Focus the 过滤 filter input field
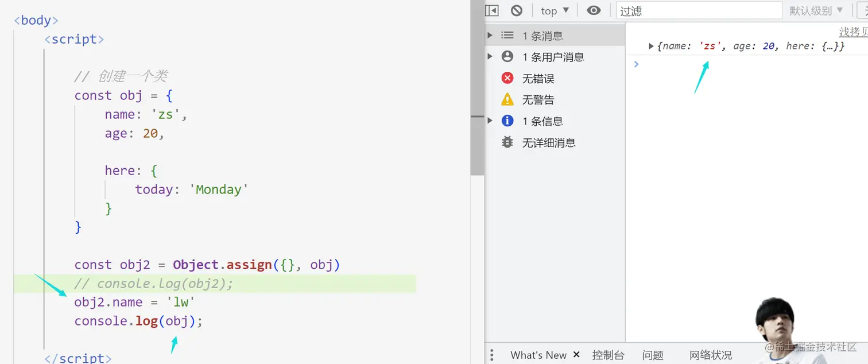The width and height of the screenshot is (868, 364). point(699,10)
